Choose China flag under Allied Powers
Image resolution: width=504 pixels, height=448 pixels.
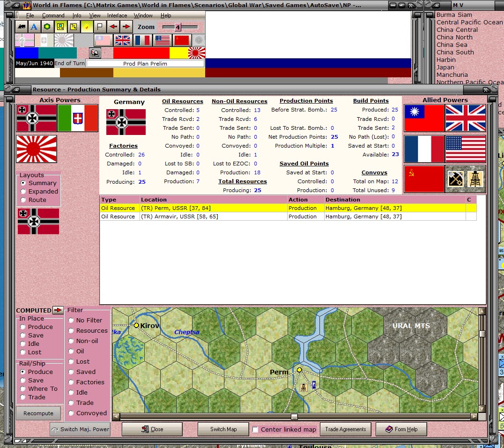(x=424, y=118)
